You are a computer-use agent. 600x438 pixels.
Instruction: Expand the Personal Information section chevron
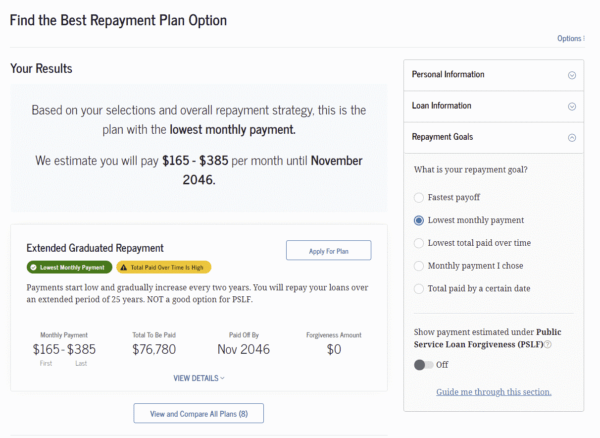[572, 75]
